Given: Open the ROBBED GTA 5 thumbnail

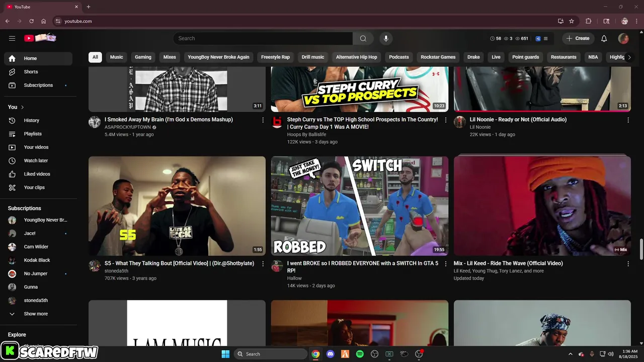Looking at the screenshot, I should 360,206.
